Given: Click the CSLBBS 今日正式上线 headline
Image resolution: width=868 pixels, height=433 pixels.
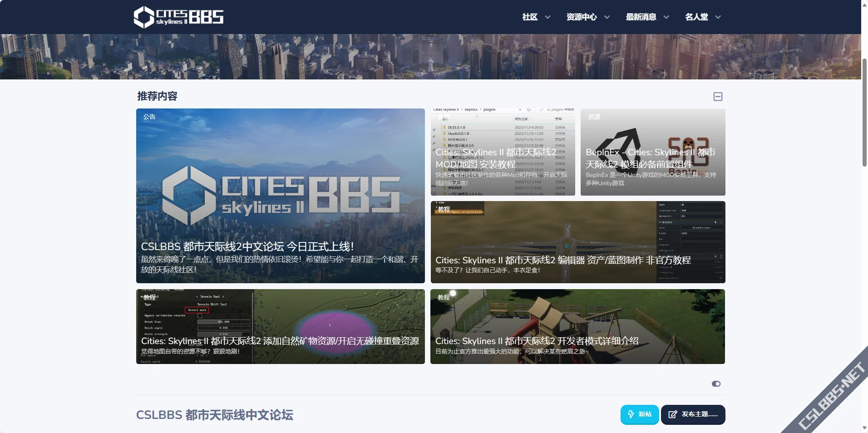Looking at the screenshot, I should [247, 246].
